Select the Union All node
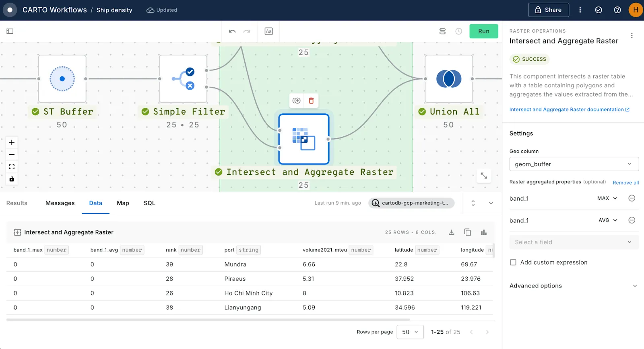This screenshot has height=349, width=644. (x=448, y=79)
